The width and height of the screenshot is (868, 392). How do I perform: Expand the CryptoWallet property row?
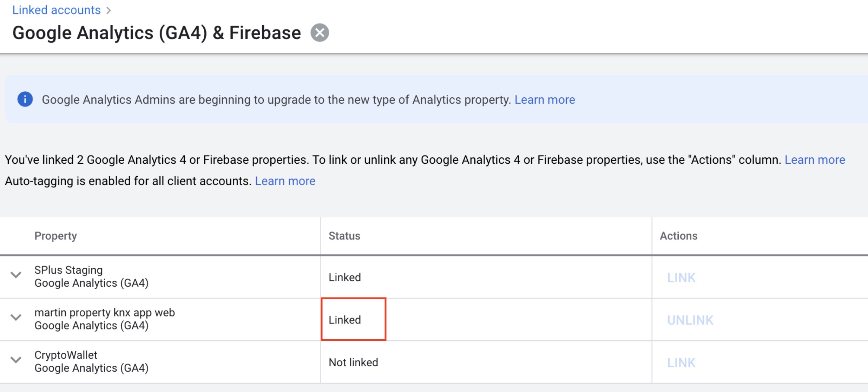16,360
